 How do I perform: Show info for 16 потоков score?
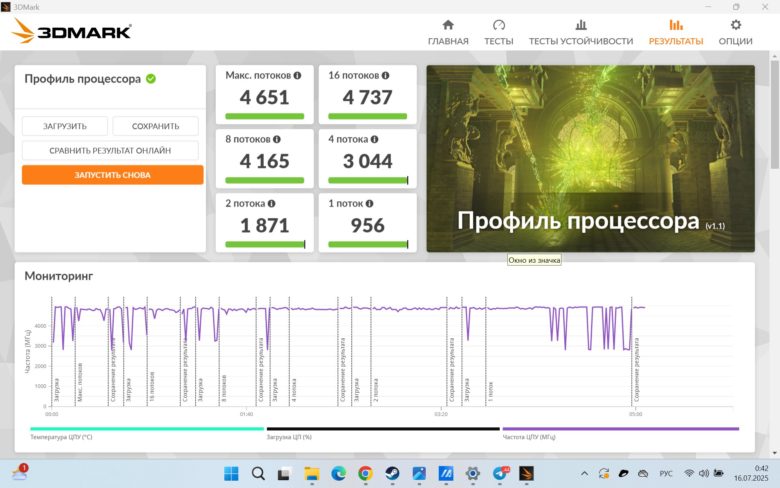386,76
